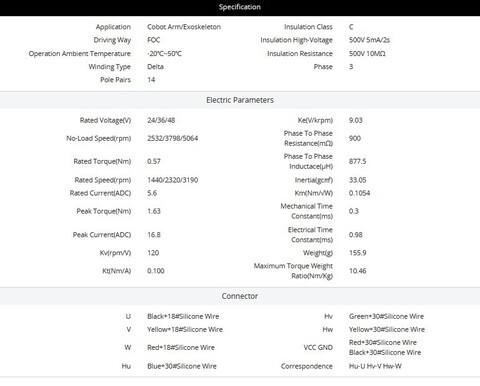Click the Maximum Torque Weight Ratio value

pyautogui.click(x=357, y=271)
